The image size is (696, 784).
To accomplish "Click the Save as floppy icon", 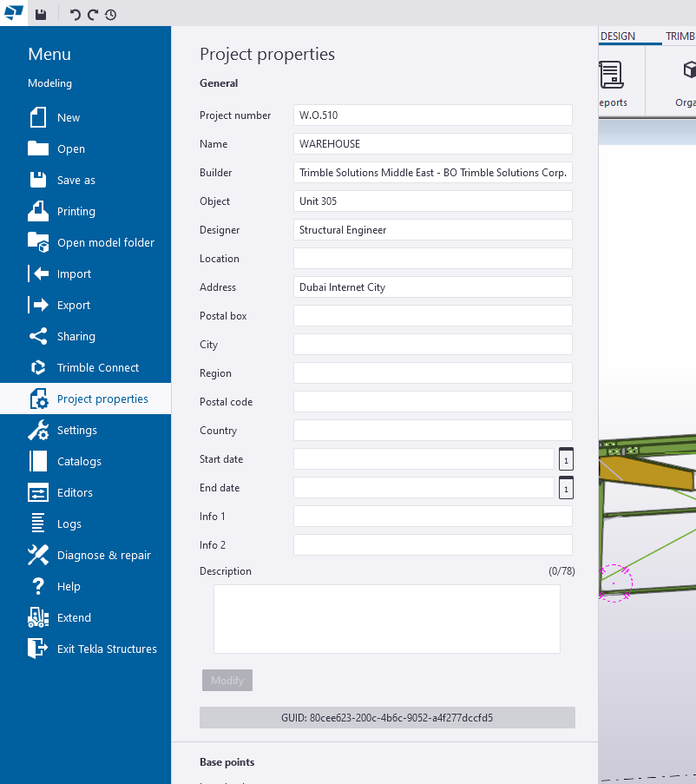I will point(38,180).
